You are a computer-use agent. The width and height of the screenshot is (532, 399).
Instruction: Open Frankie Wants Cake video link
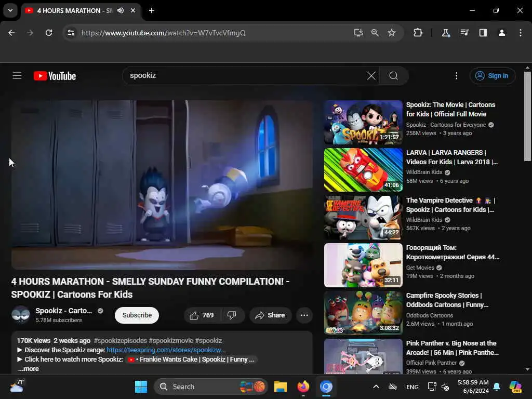pyautogui.click(x=192, y=360)
